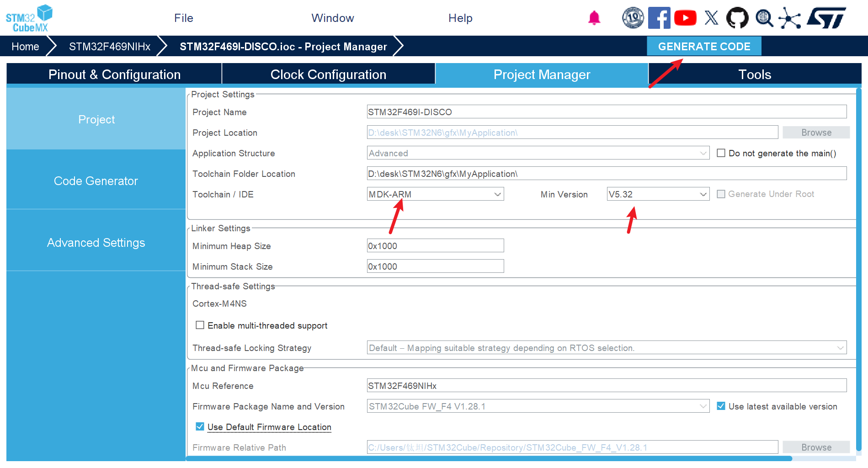Click the globe search icon
Viewport: 868px width, 468px height.
click(x=764, y=18)
